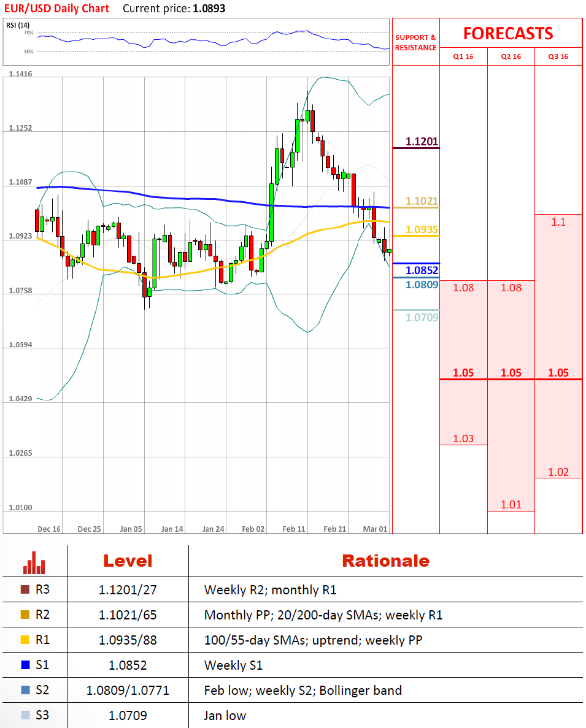Click the 'Monthly PP; 20/200-day SMAs' rationale
This screenshot has width=586, height=728.
click(323, 615)
